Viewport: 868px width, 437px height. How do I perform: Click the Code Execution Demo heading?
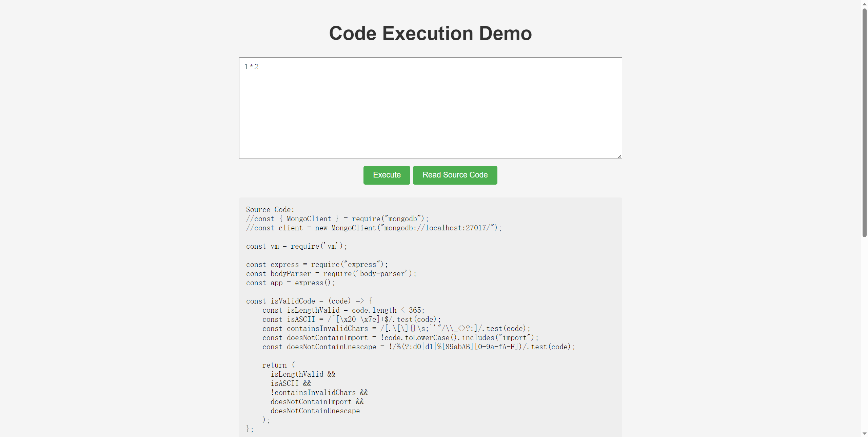click(x=430, y=33)
